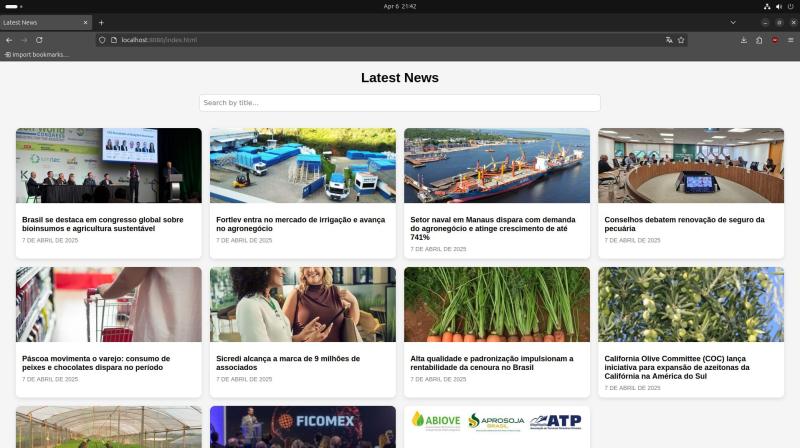Open the Sicredi two women image
This screenshot has width=800, height=448.
(303, 304)
